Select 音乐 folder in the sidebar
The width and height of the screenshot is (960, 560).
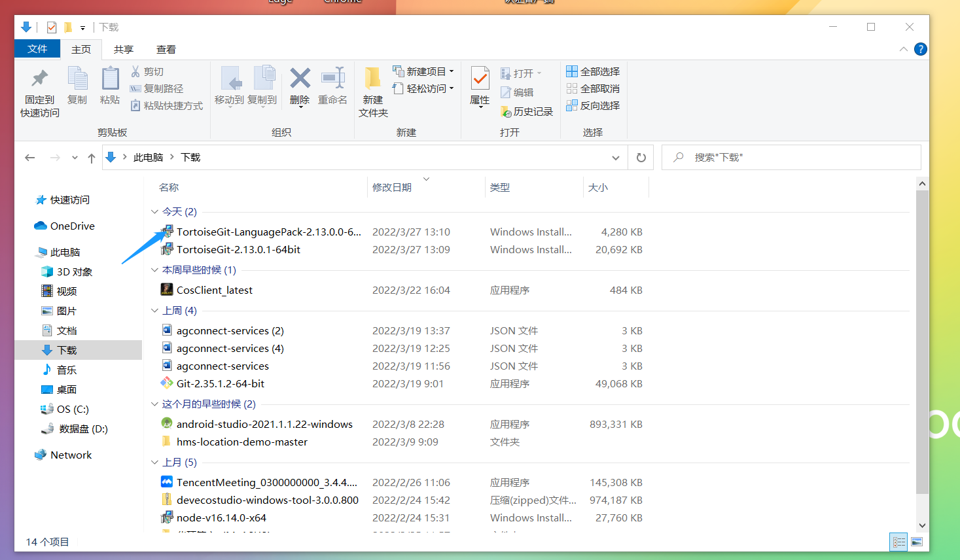[x=59, y=370]
